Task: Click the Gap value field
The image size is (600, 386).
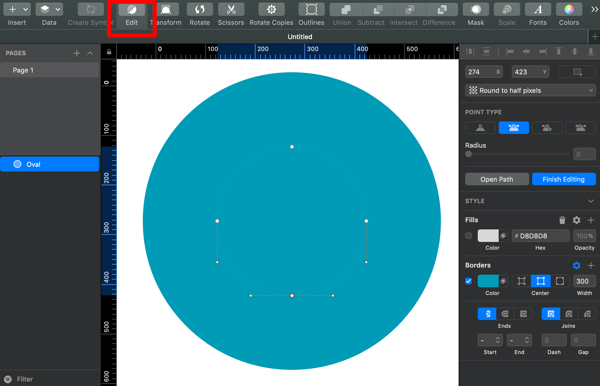Action: [x=583, y=340]
